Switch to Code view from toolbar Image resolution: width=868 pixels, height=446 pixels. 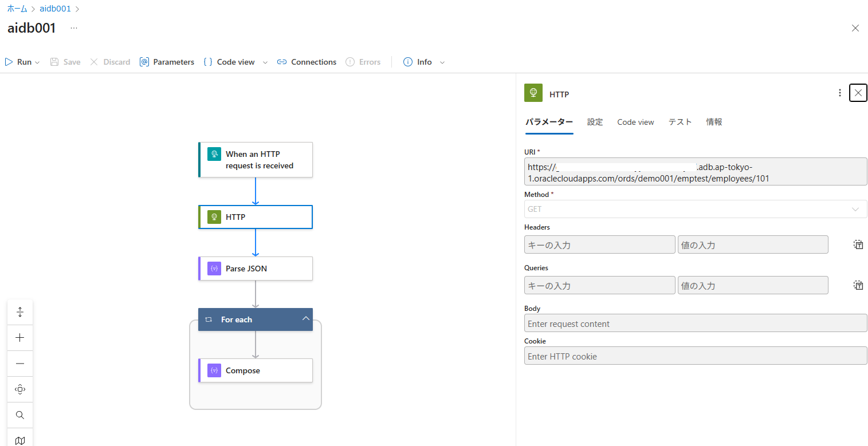pos(229,62)
